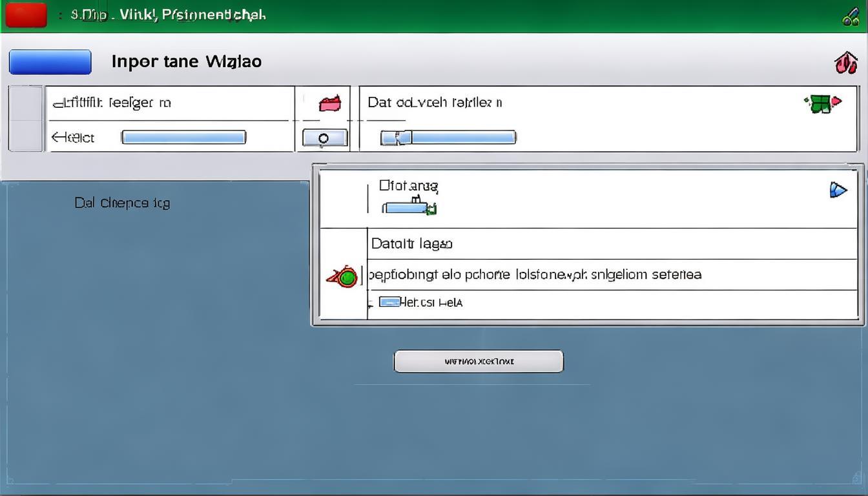Click the blue bar next to "Hlelct"
Viewport: 868px width, 496px height.
click(x=183, y=138)
